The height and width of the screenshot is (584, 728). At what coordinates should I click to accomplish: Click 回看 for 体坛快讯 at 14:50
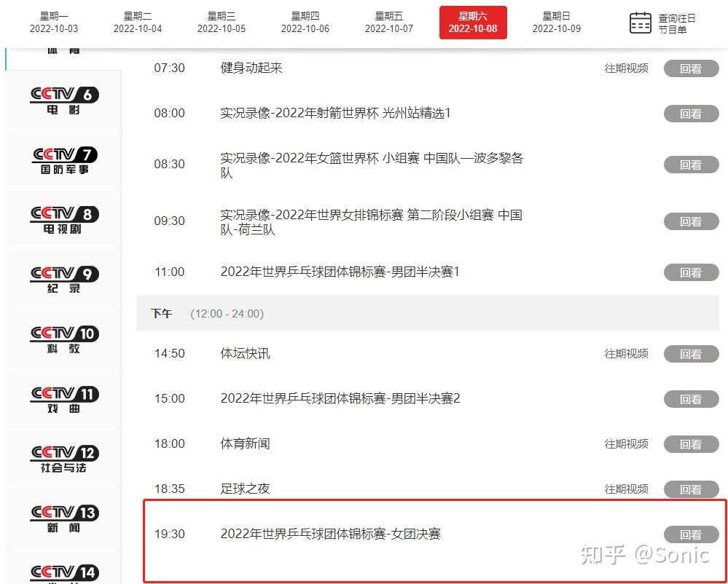(x=691, y=354)
